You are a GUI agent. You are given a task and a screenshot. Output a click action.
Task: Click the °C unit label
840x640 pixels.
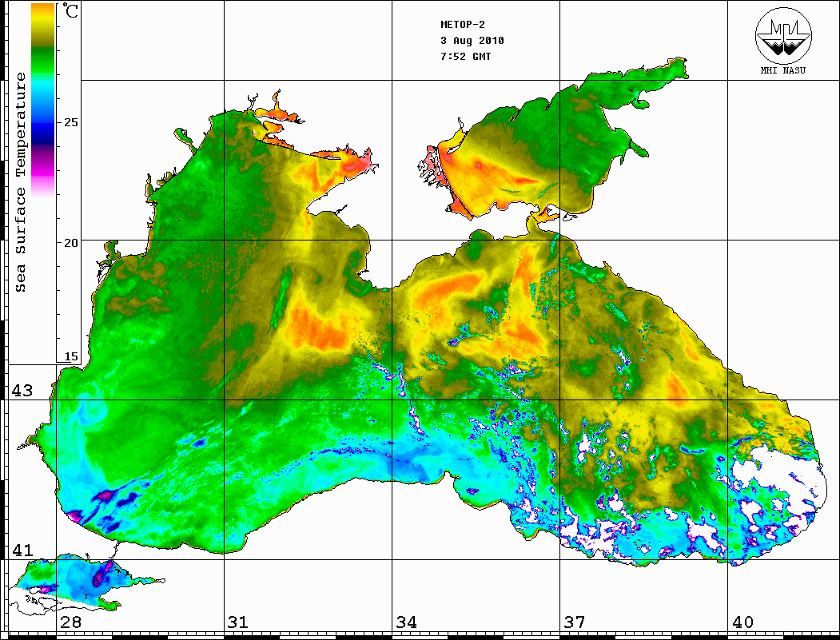(x=70, y=10)
